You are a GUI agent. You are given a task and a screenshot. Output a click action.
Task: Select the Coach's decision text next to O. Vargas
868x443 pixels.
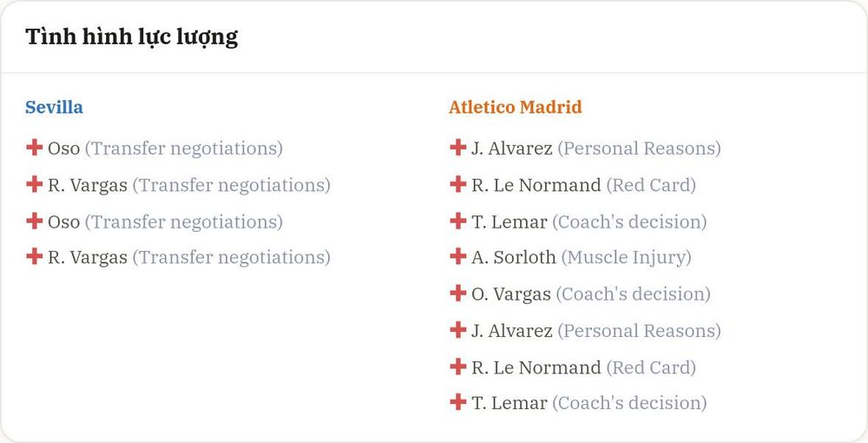(633, 294)
